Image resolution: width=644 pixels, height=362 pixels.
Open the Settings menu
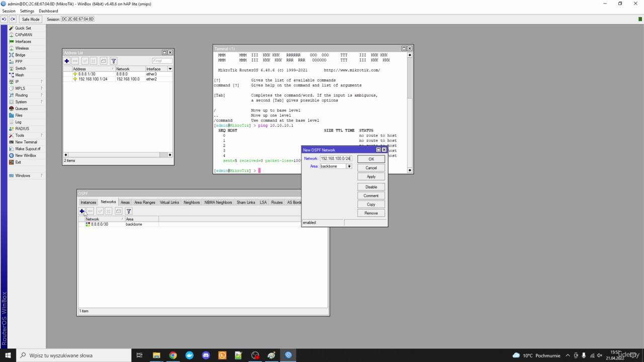pos(27,11)
